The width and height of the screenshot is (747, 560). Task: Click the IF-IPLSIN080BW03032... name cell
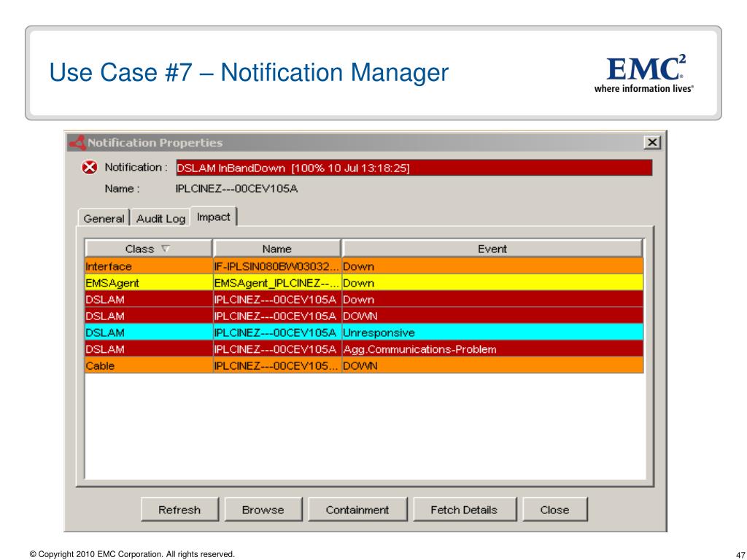pyautogui.click(x=276, y=266)
